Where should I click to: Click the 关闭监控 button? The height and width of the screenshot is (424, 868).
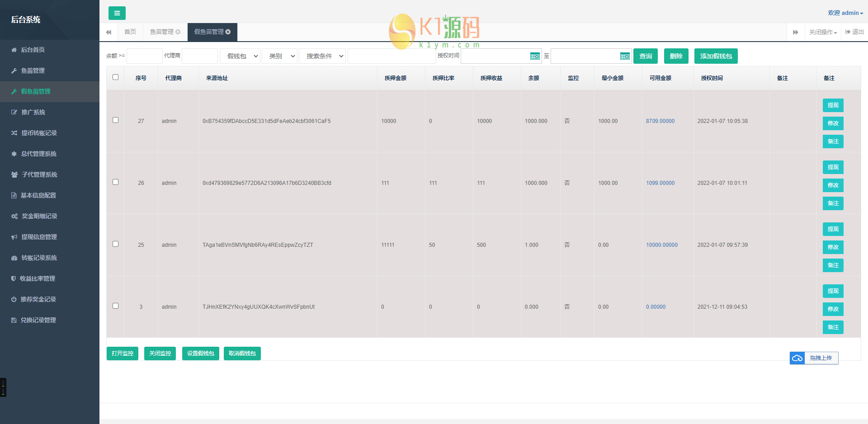tap(160, 353)
